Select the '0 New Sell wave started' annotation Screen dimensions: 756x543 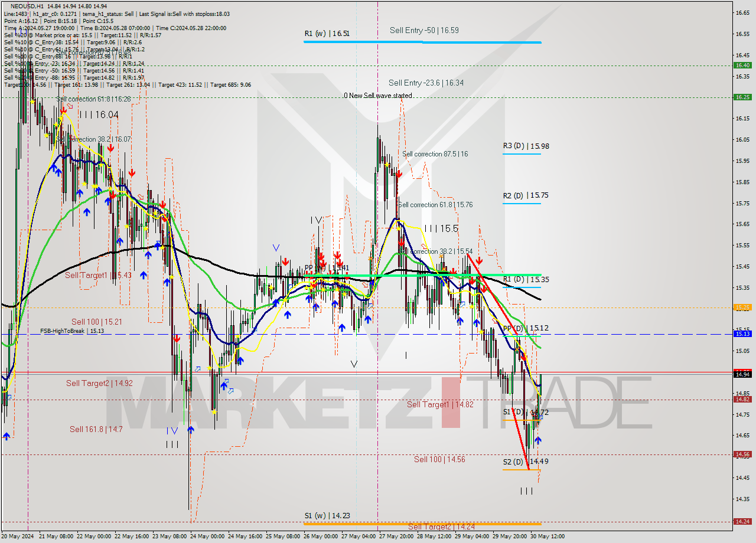point(378,96)
